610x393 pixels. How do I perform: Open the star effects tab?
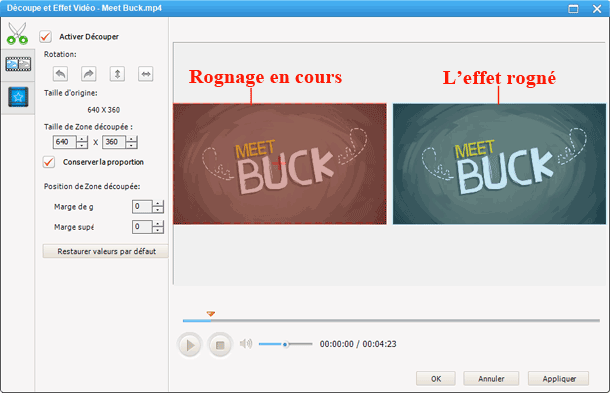[x=18, y=97]
